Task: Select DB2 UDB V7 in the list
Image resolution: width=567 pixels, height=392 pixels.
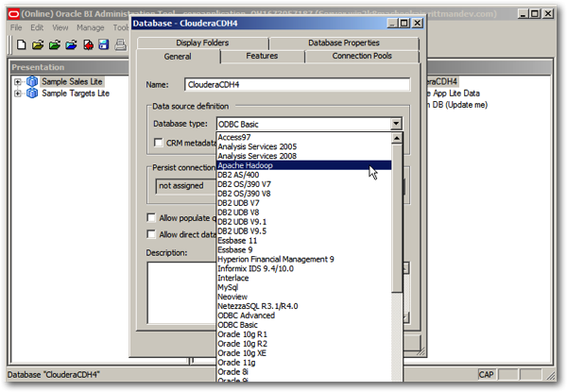Action: click(x=304, y=203)
